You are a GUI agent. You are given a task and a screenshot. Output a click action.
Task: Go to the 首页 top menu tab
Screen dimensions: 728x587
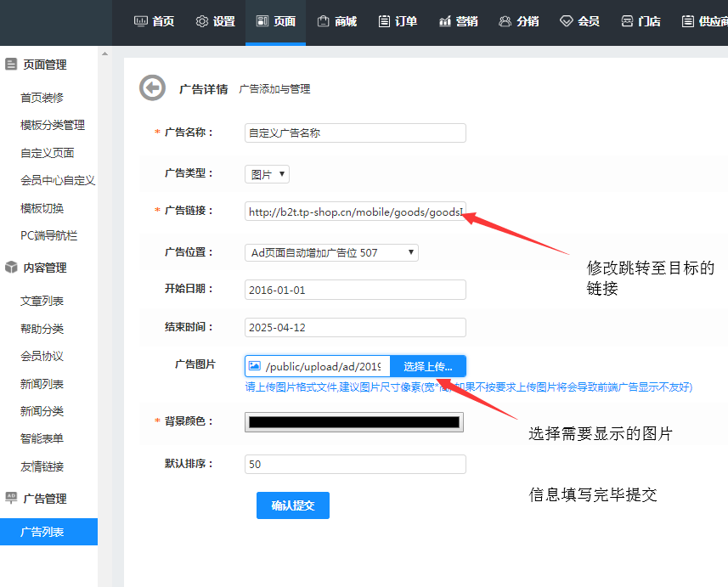click(x=154, y=21)
